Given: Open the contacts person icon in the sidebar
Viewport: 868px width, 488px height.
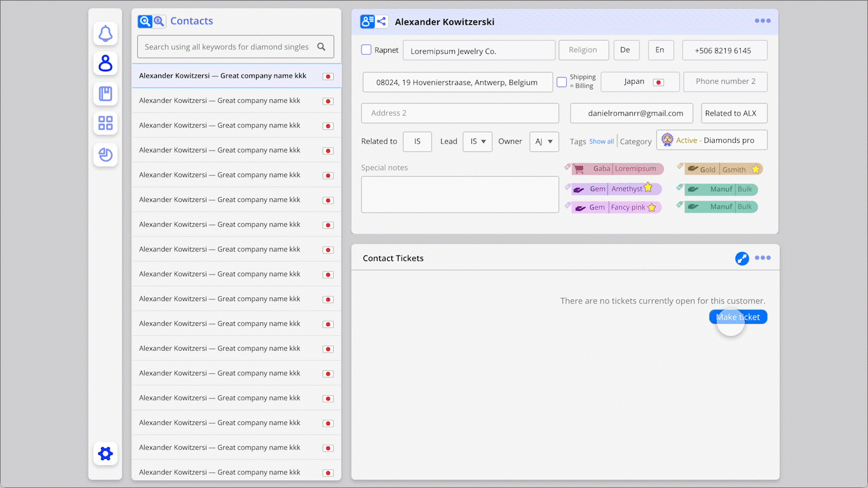Looking at the screenshot, I should point(105,64).
